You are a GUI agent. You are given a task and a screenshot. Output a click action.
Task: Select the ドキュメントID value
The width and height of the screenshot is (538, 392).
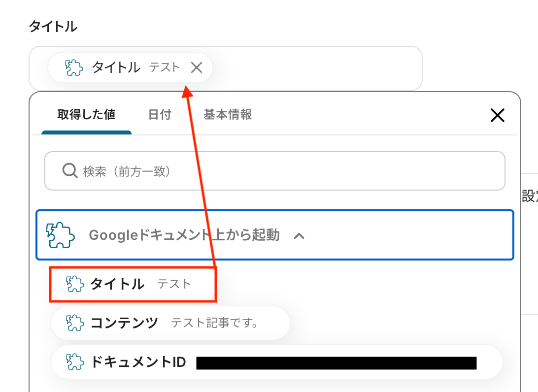(x=138, y=362)
